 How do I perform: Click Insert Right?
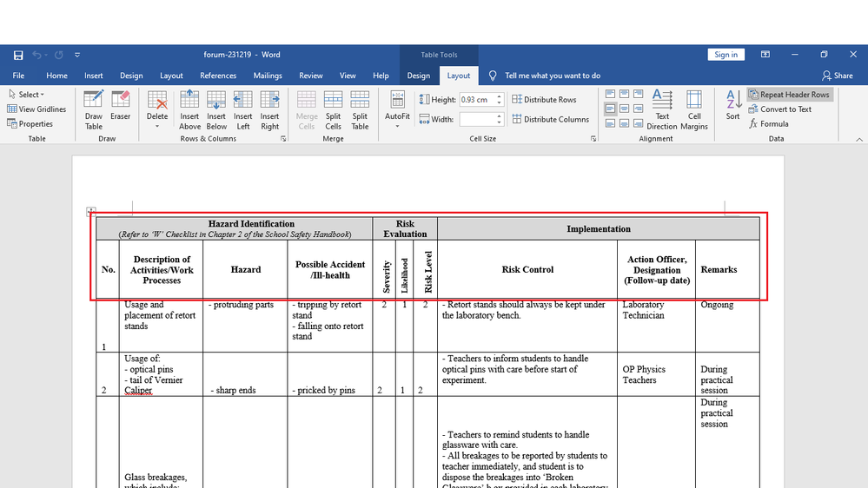point(269,110)
